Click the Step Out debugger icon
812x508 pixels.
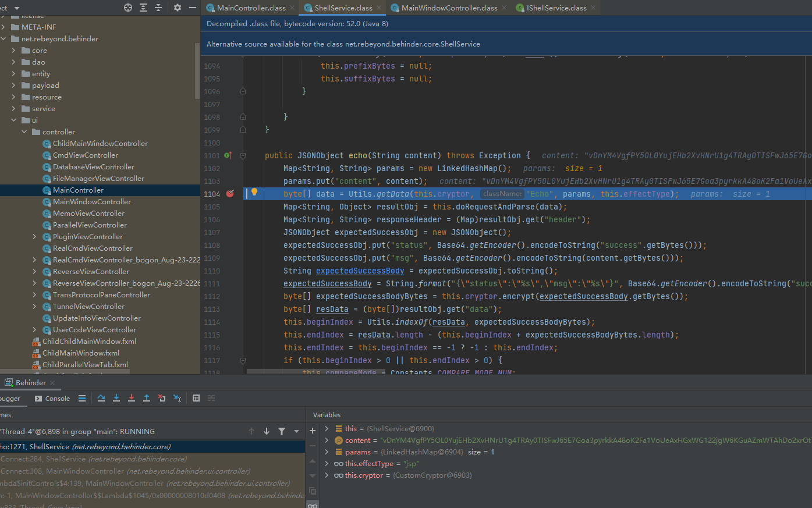(x=147, y=398)
